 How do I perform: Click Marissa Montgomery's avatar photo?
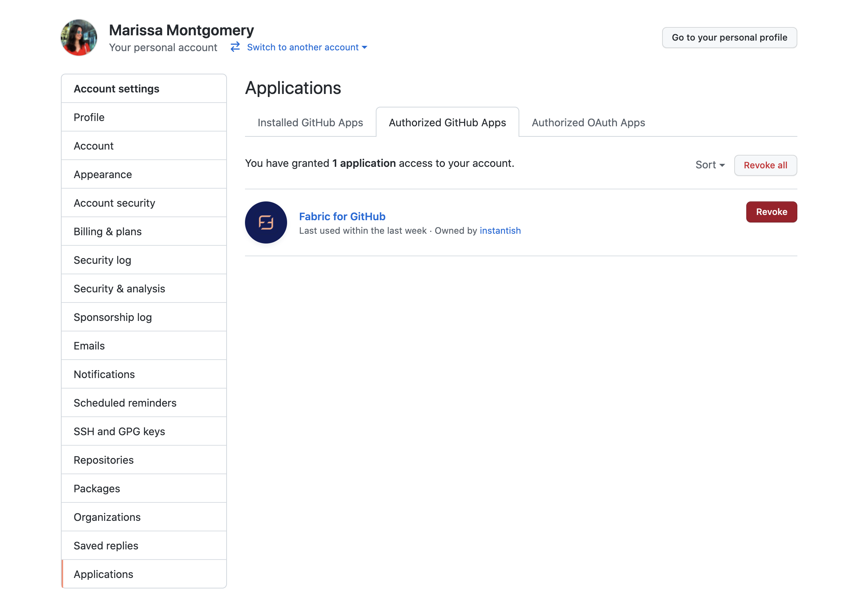[x=79, y=38]
